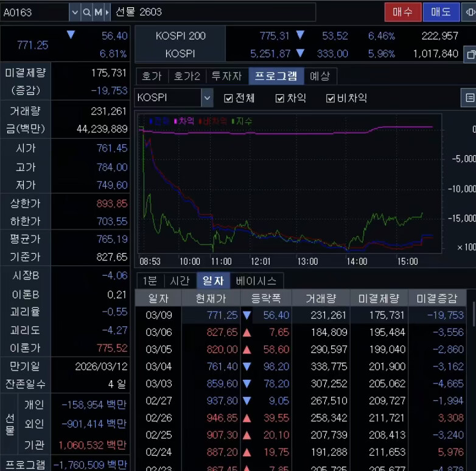The height and width of the screenshot is (471, 476).
Task: Click the A0163 code input field
Action: pyautogui.click(x=35, y=12)
